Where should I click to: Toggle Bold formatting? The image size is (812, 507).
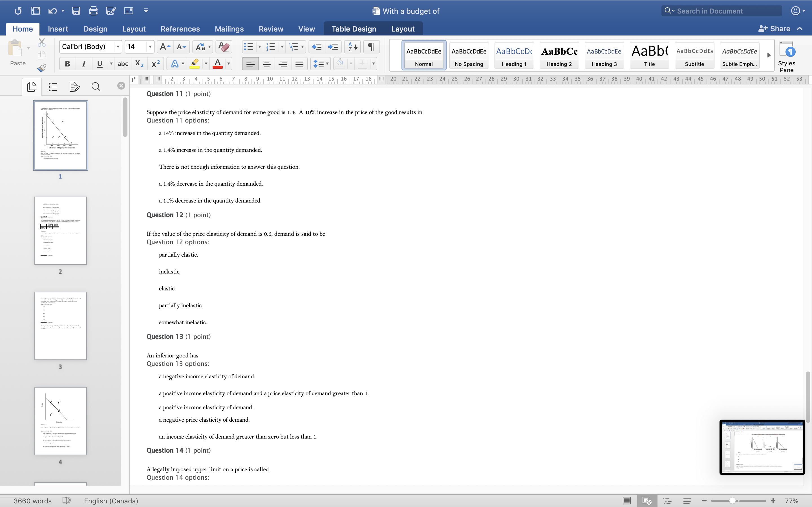[x=67, y=63]
